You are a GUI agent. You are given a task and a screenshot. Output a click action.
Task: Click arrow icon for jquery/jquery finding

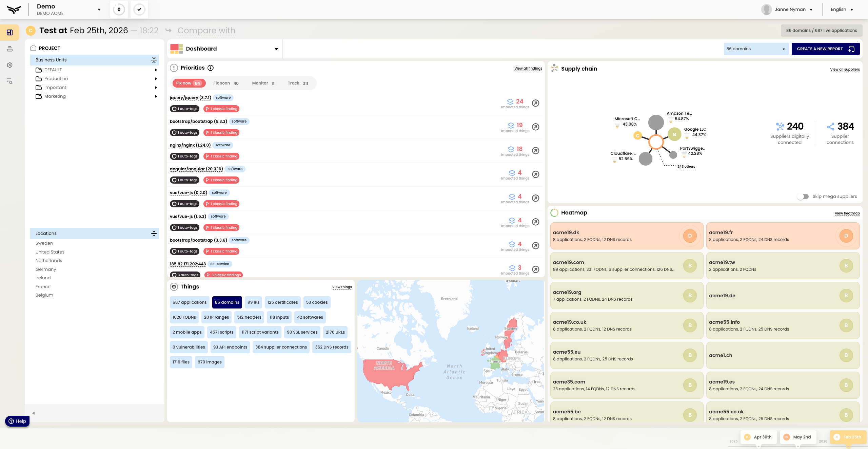535,103
